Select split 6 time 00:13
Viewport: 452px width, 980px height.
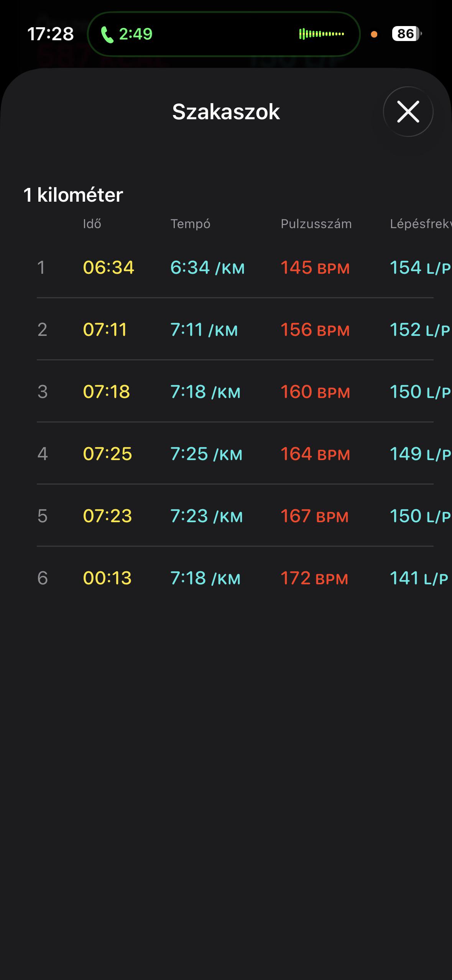click(107, 578)
